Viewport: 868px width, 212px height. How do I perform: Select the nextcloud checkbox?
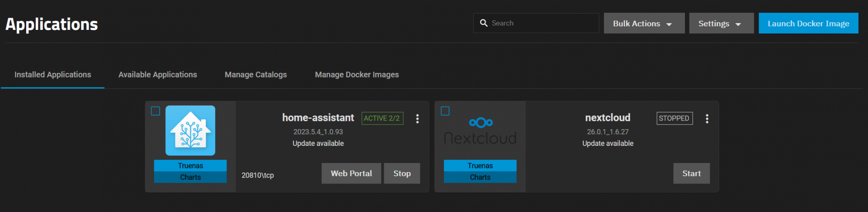[445, 111]
